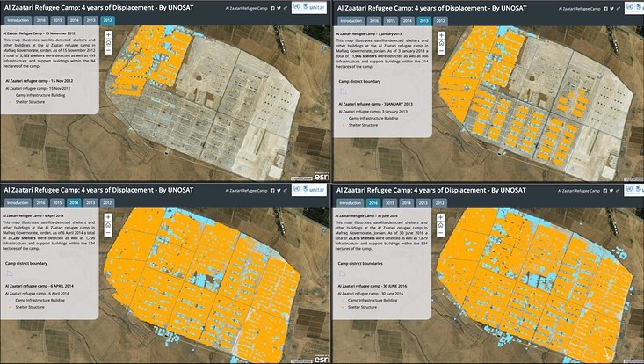Share on Twitter from the 2013 view header

coord(611,9)
